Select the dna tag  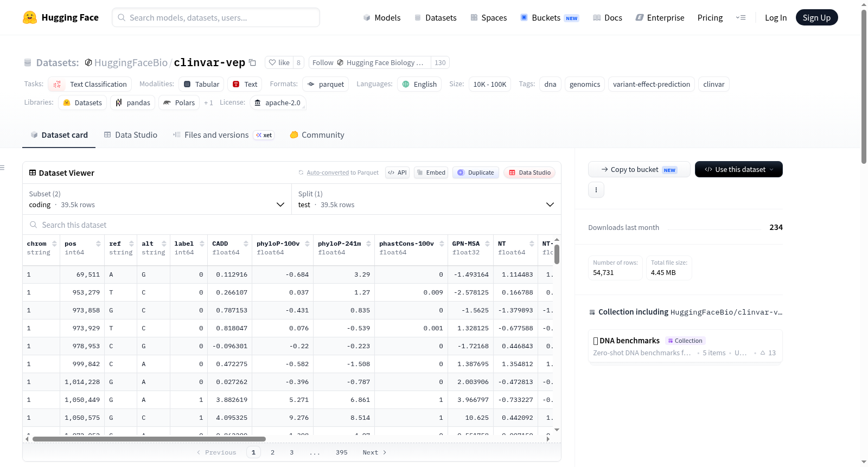tap(550, 84)
